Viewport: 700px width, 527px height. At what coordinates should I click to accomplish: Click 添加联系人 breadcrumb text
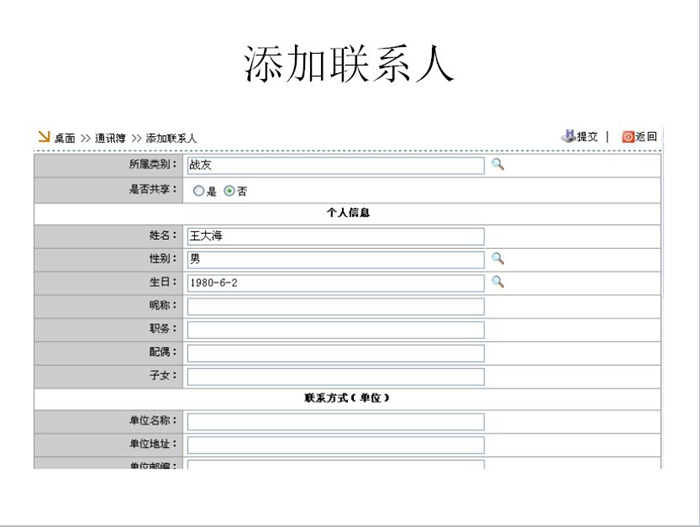pos(171,138)
